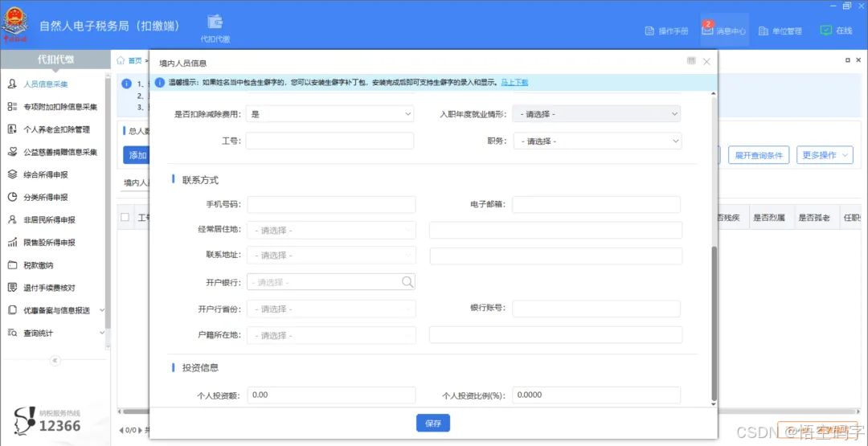Expand the 优惠备案与信息报送 sidebar chevron
Viewport: 868px width, 446px height.
coord(102,310)
